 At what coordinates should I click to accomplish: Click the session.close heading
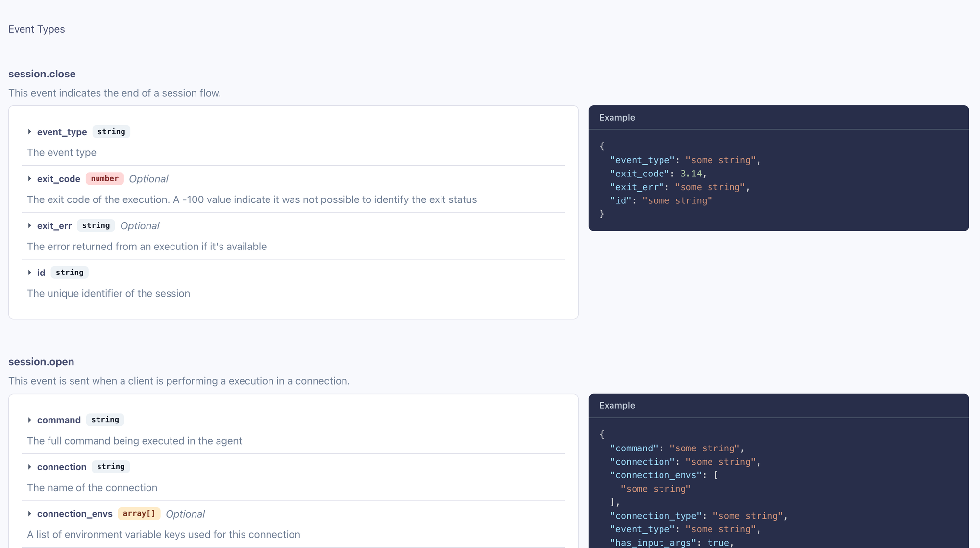coord(42,74)
